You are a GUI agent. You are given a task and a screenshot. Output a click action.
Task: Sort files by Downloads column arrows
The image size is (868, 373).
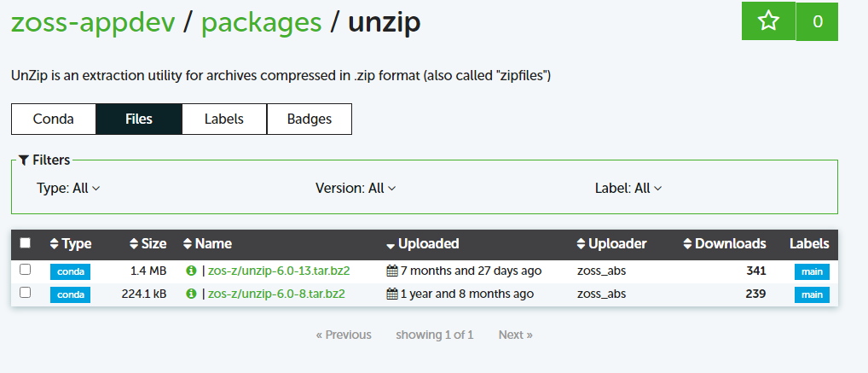(687, 244)
